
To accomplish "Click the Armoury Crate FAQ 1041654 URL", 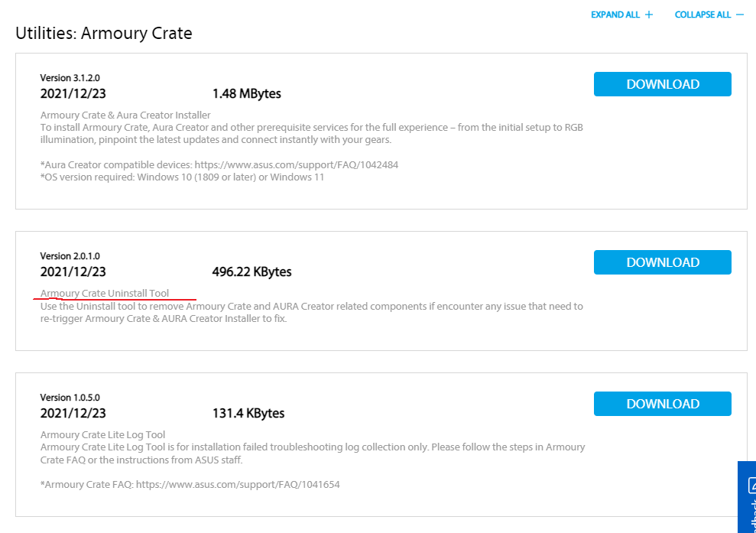I will (238, 484).
